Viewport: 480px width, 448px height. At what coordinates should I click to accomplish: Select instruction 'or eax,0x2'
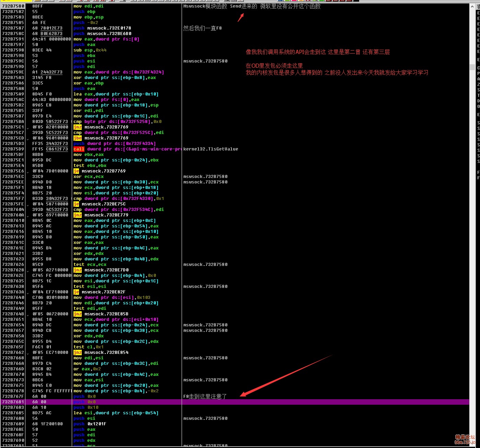(87, 369)
